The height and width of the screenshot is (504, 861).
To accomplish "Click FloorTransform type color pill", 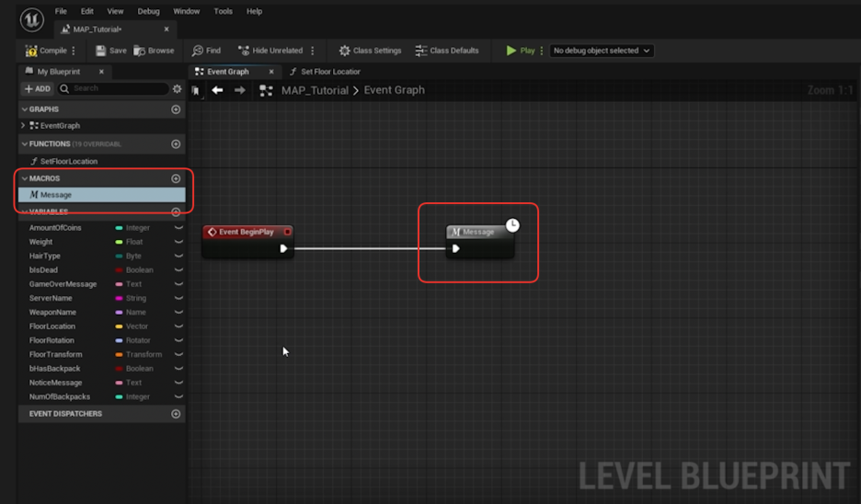I will pyautogui.click(x=120, y=355).
